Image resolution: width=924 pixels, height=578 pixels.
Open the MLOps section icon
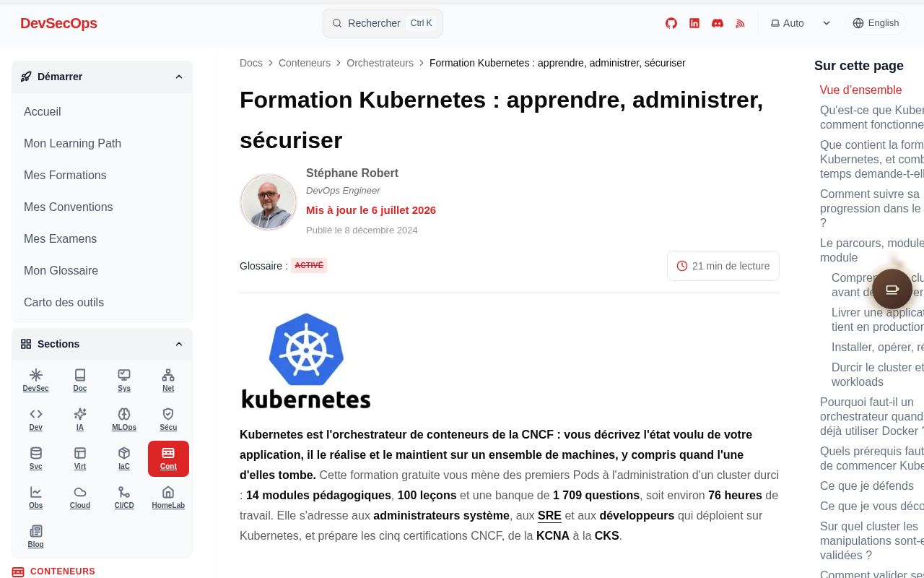tap(124, 419)
